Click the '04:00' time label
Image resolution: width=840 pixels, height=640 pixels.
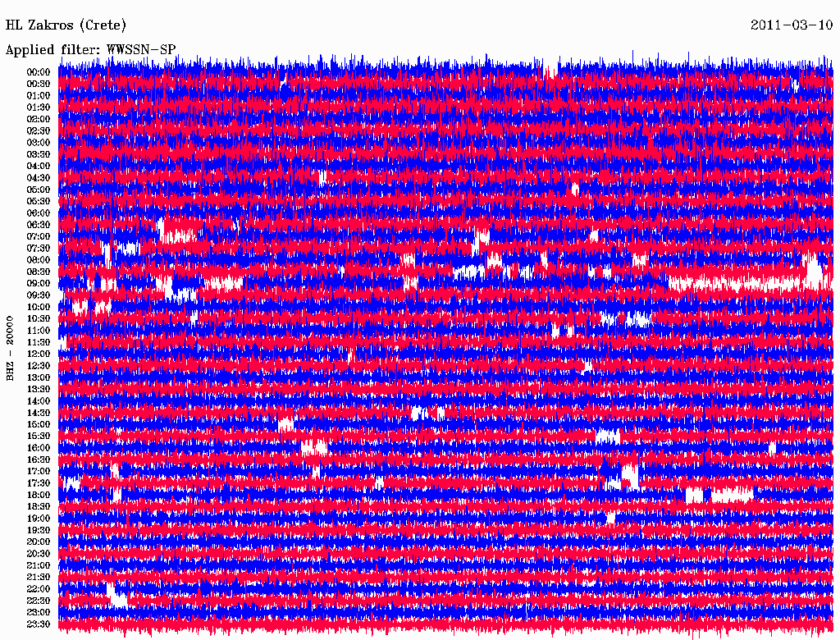pyautogui.click(x=39, y=167)
